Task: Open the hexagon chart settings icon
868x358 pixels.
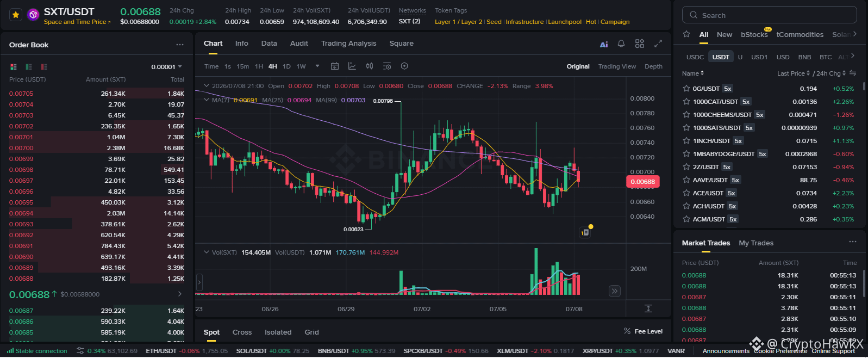Action: 404,66
